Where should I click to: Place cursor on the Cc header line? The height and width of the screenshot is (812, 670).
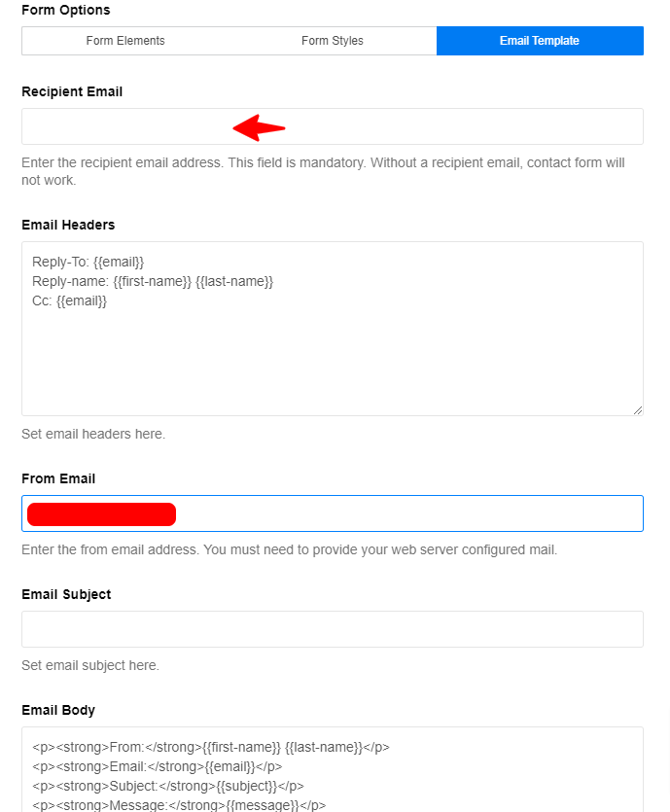click(69, 300)
